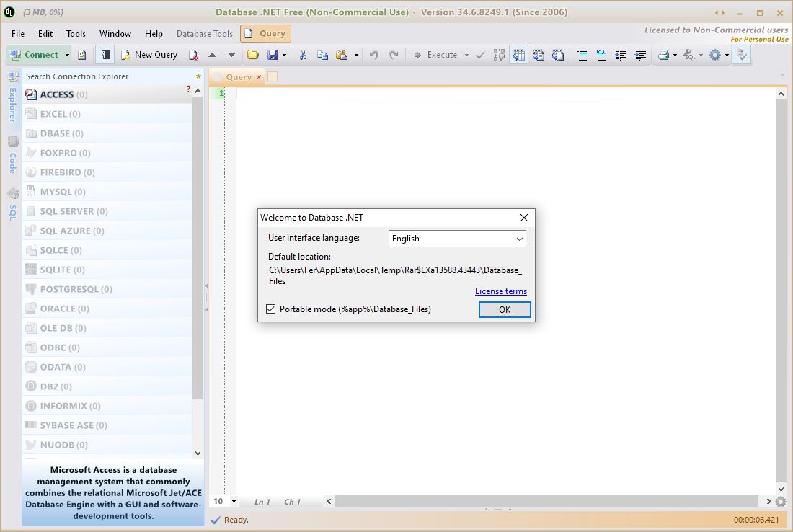The height and width of the screenshot is (532, 793).
Task: Click the uncomment lines icon
Action: click(x=601, y=55)
